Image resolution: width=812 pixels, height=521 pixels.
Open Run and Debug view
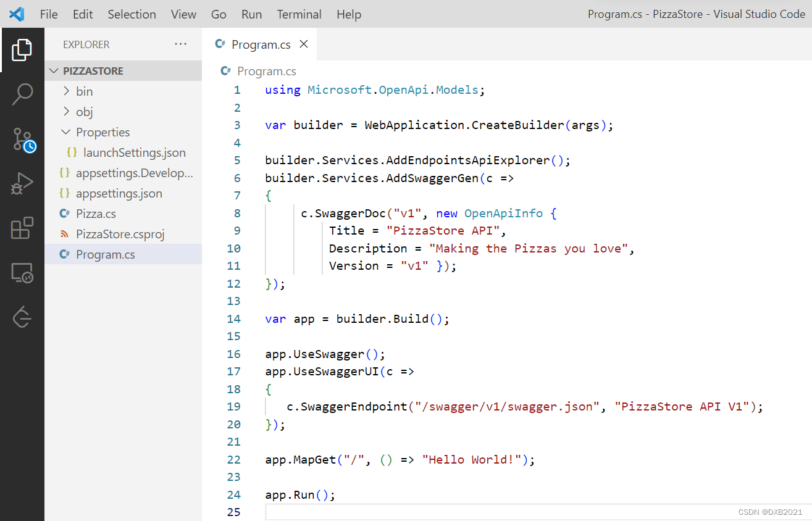(22, 184)
